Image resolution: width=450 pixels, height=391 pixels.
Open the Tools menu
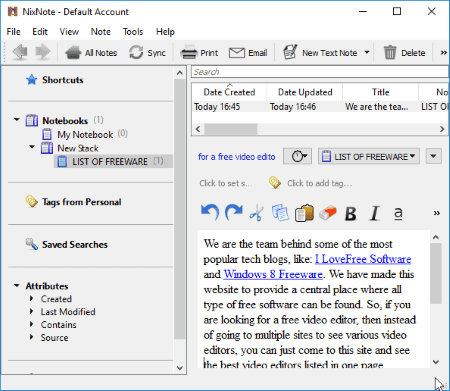[x=133, y=32]
